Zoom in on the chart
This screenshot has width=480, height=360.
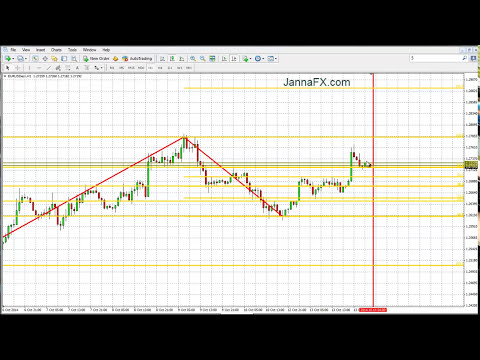pos(193,59)
